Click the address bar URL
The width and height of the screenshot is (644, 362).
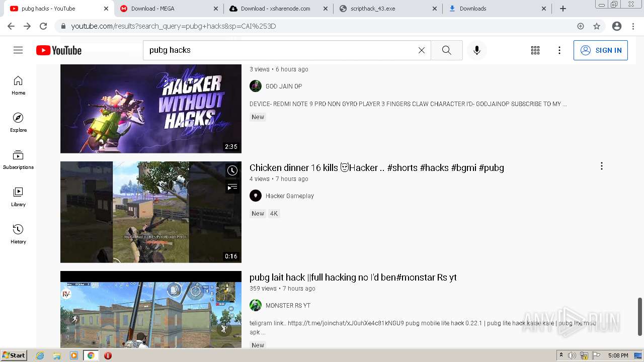[174, 26]
